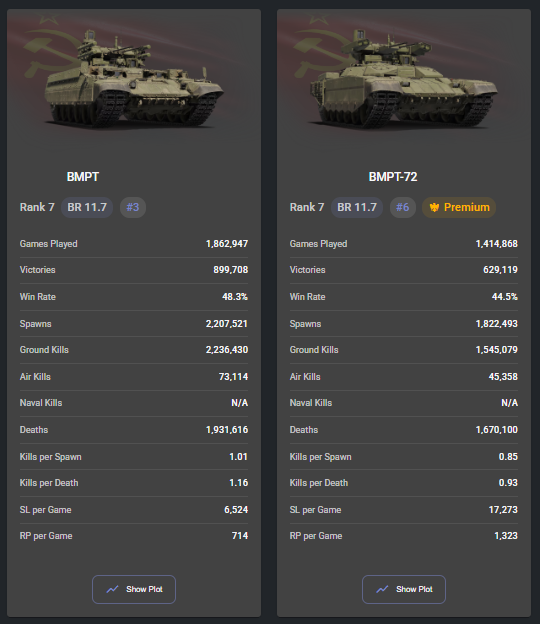This screenshot has height=624, width=540.
Task: Click the Win Rate value 44.5%
Action: tap(505, 297)
